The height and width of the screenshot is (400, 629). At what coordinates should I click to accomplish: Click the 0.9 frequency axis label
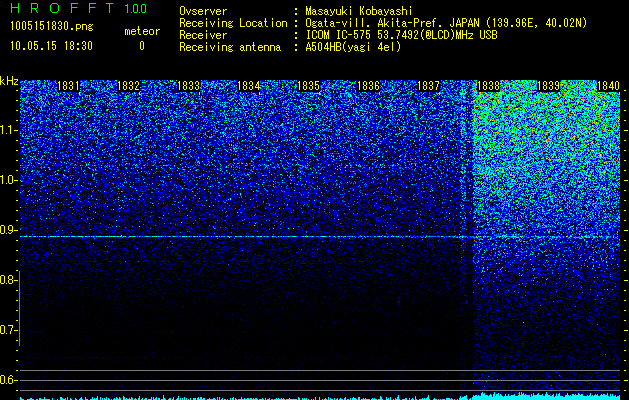[x=8, y=230]
